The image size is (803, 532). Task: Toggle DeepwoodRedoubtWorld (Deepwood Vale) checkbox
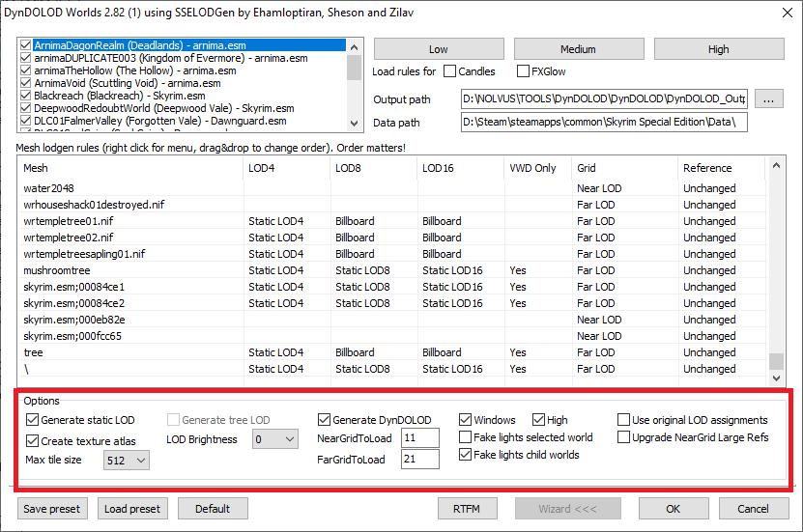25,108
